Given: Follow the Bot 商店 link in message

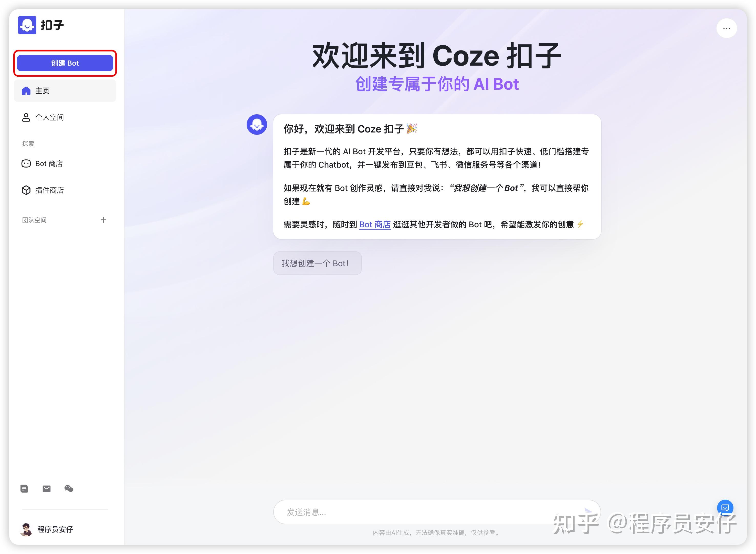Looking at the screenshot, I should [375, 225].
